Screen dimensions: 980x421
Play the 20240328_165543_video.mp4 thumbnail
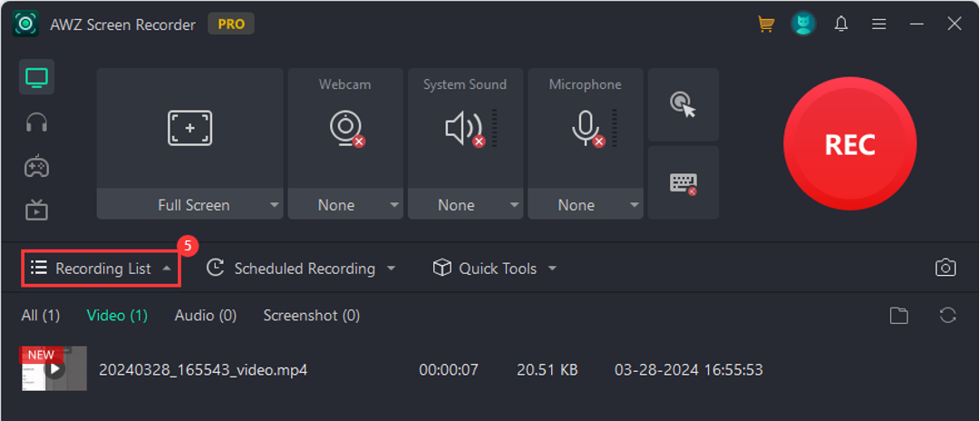point(53,368)
